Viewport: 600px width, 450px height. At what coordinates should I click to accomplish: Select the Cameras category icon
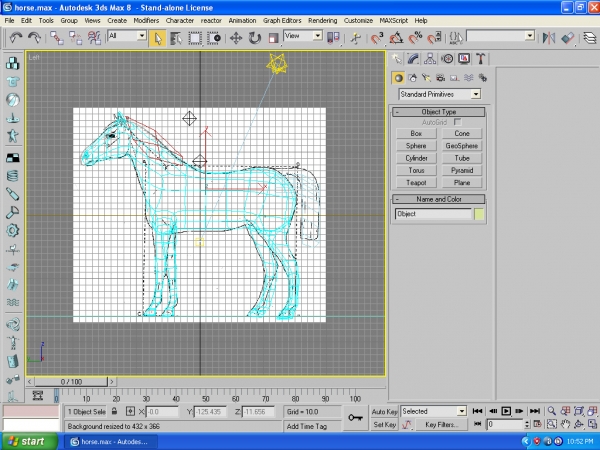(x=440, y=78)
